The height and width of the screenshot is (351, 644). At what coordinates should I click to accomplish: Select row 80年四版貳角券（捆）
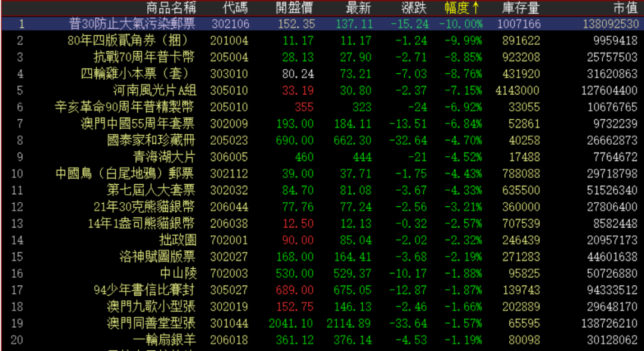(x=323, y=41)
